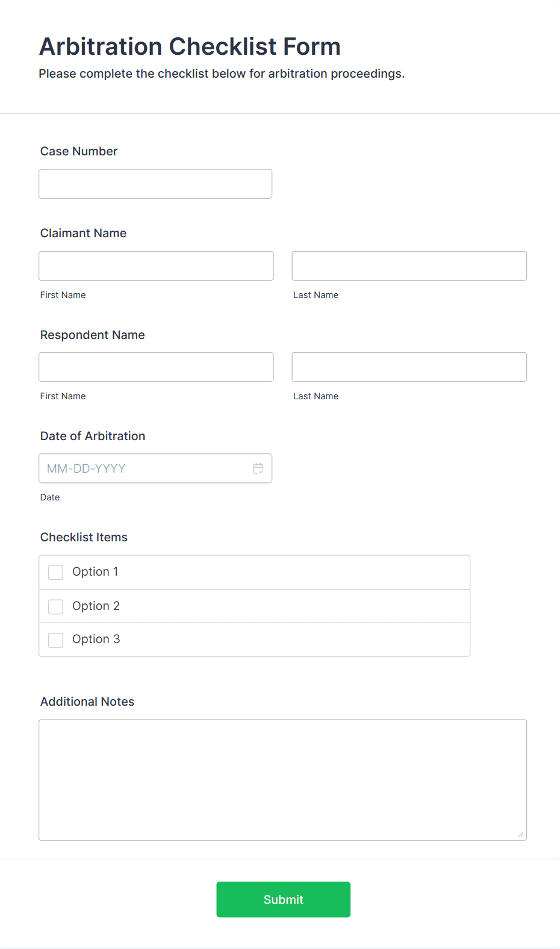Viewport: 560px width, 949px height.
Task: Check the Option 1 checkbox
Action: tap(55, 572)
